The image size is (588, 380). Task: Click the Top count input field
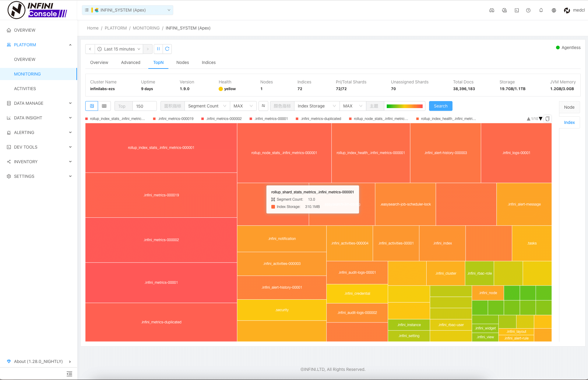click(x=144, y=106)
